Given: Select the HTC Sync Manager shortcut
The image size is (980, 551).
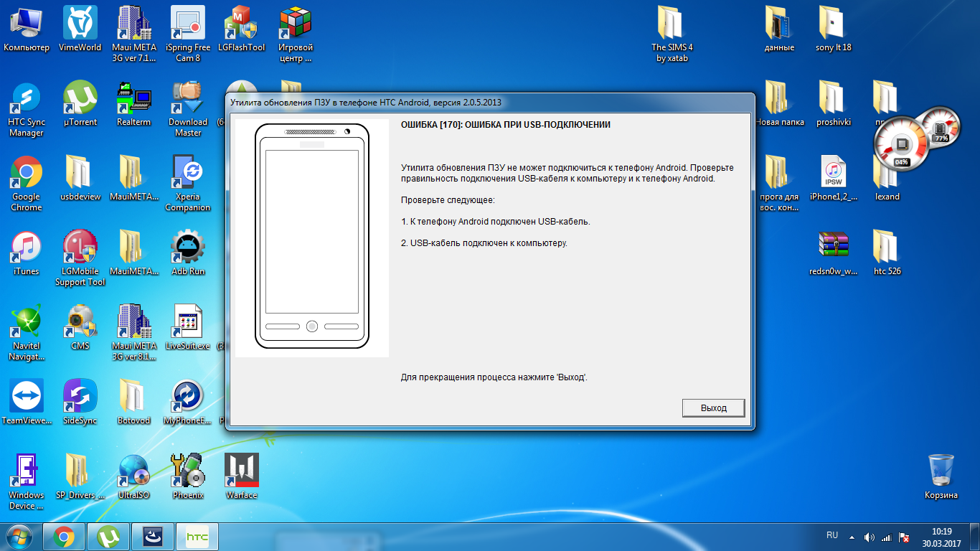Looking at the screenshot, I should [x=27, y=108].
